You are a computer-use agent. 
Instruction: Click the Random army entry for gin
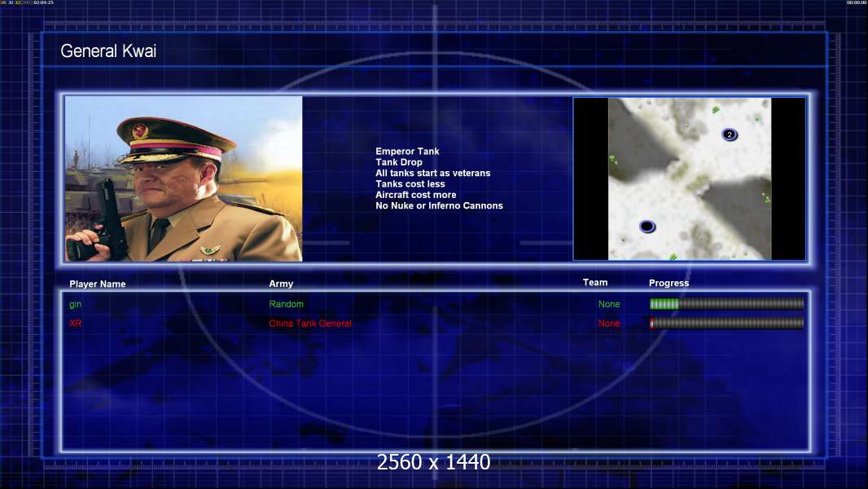pos(286,304)
